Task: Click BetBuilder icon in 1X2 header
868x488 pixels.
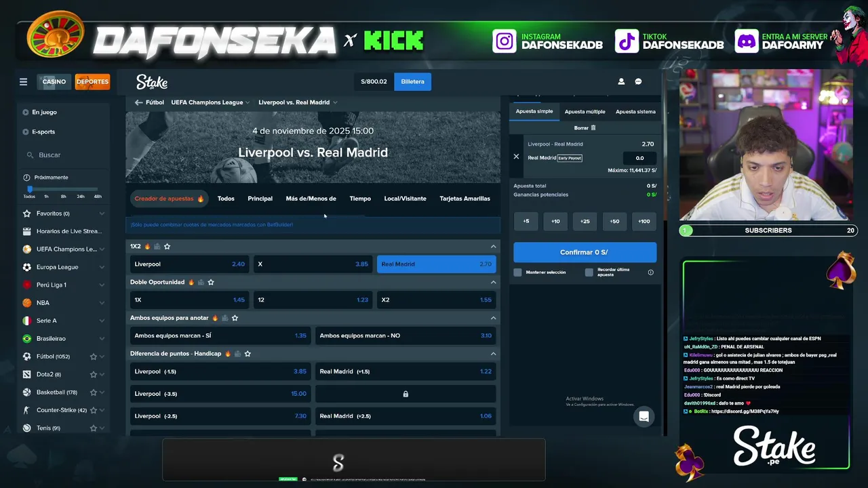Action: [x=157, y=246]
